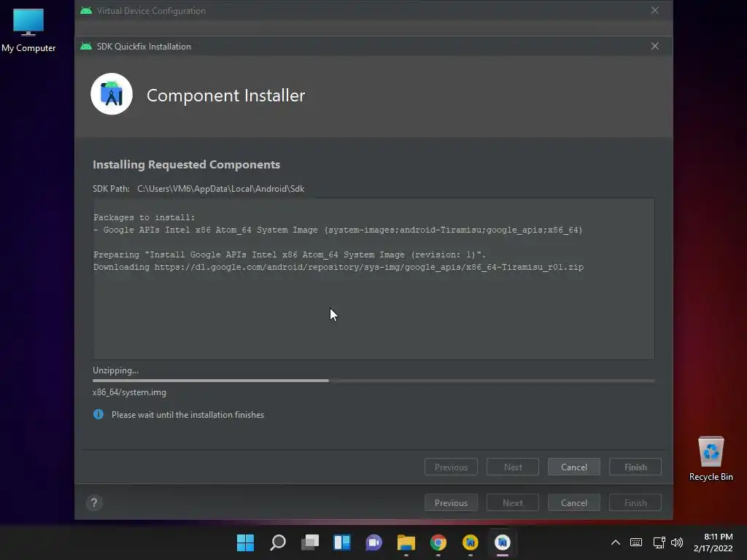Click the Unzipping progress bar

(373, 381)
